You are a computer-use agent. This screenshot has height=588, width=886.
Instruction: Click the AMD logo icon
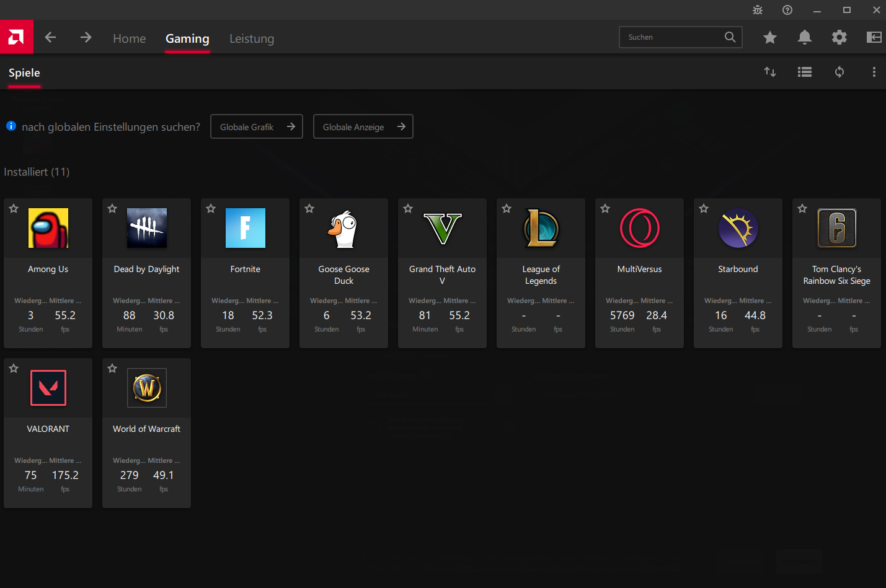click(x=17, y=37)
